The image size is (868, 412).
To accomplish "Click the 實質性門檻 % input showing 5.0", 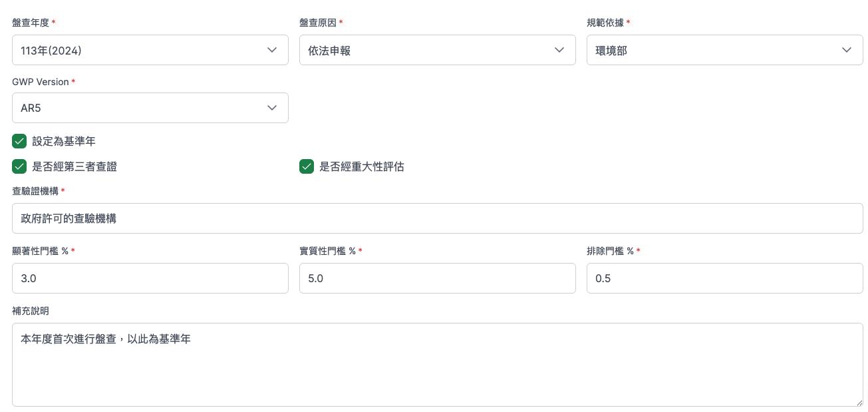I will 438,278.
